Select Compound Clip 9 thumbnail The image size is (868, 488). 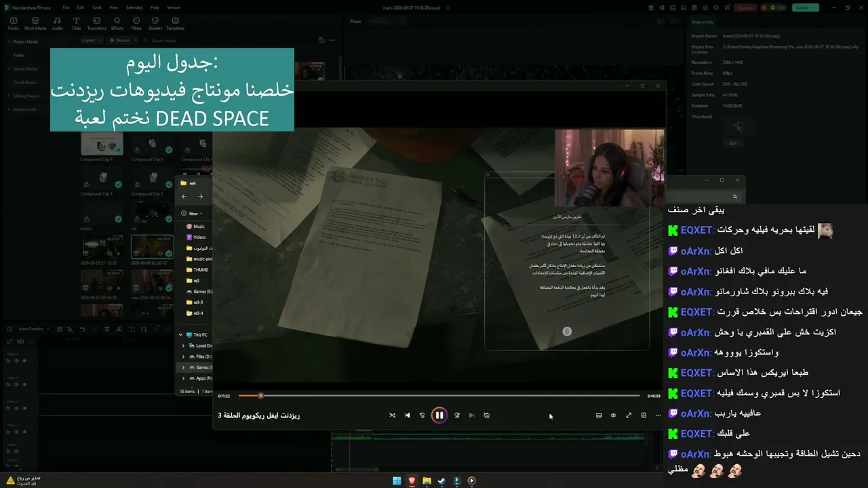pyautogui.click(x=102, y=144)
